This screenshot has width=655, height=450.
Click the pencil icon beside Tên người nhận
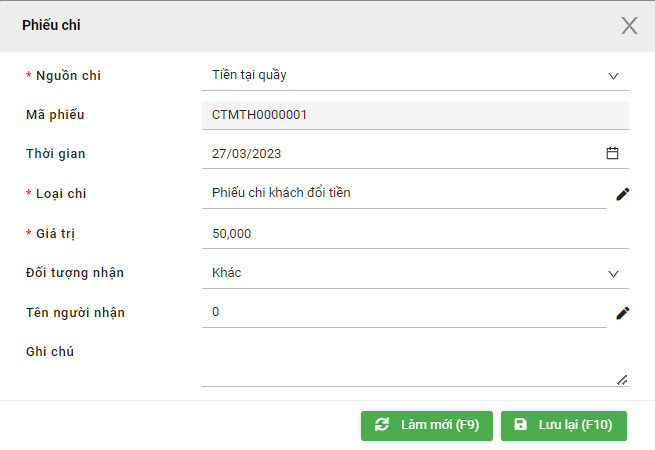(622, 313)
